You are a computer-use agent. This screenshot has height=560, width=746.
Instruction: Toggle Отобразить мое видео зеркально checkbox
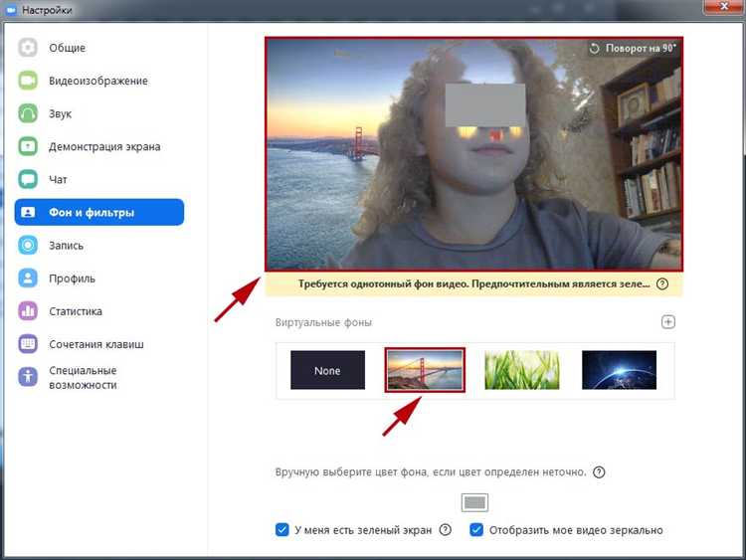click(476, 529)
